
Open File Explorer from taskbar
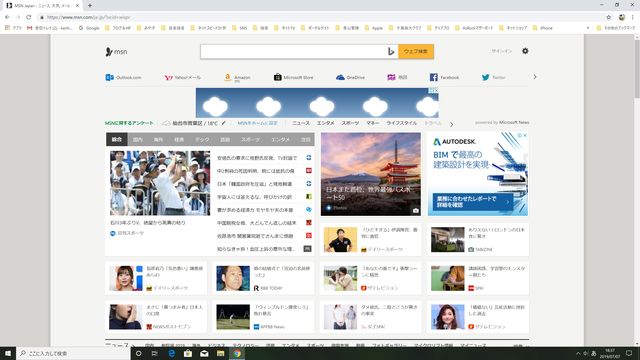[220, 353]
